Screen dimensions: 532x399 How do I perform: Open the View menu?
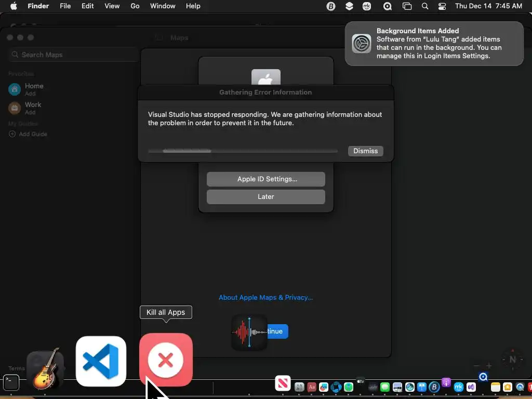[x=112, y=6]
